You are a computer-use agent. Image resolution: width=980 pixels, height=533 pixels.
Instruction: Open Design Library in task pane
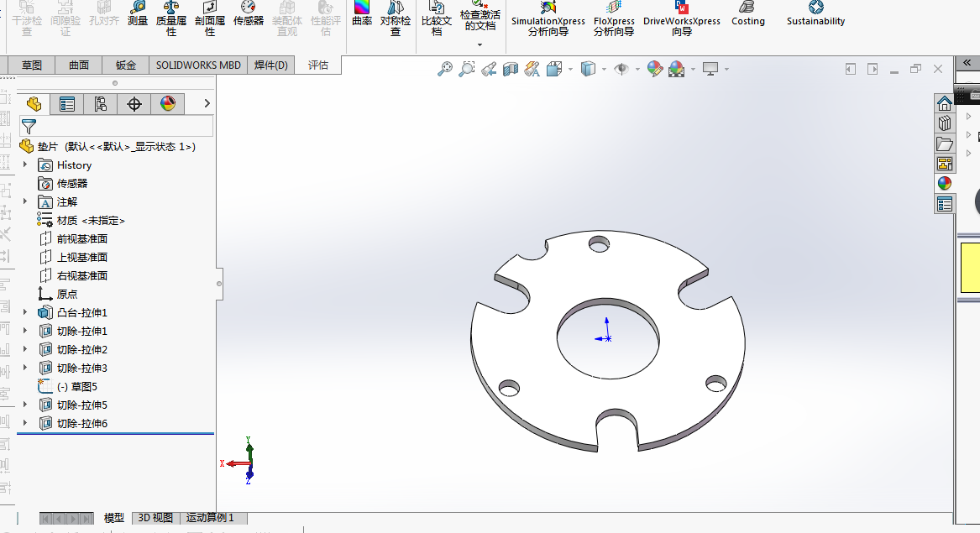945,123
